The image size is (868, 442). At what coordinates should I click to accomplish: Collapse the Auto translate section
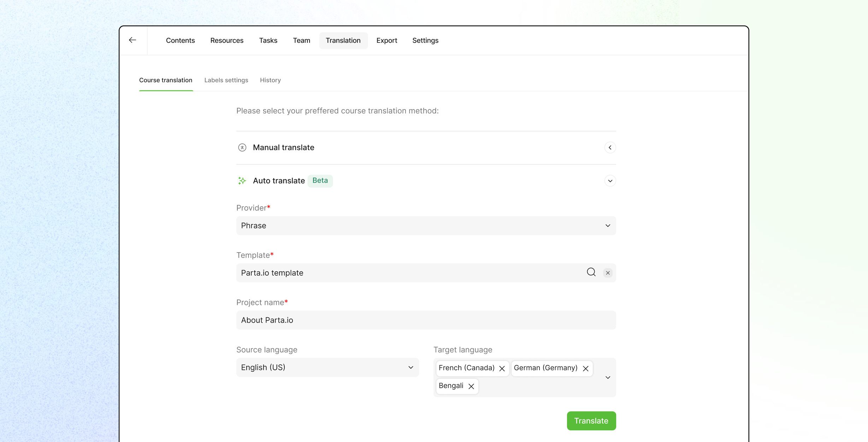(610, 181)
